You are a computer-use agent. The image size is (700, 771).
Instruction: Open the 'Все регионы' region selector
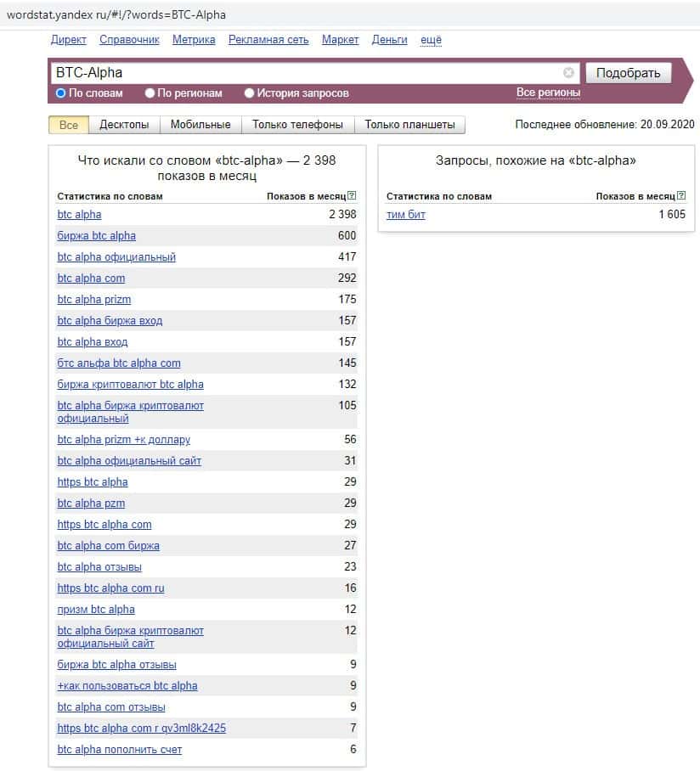(548, 93)
